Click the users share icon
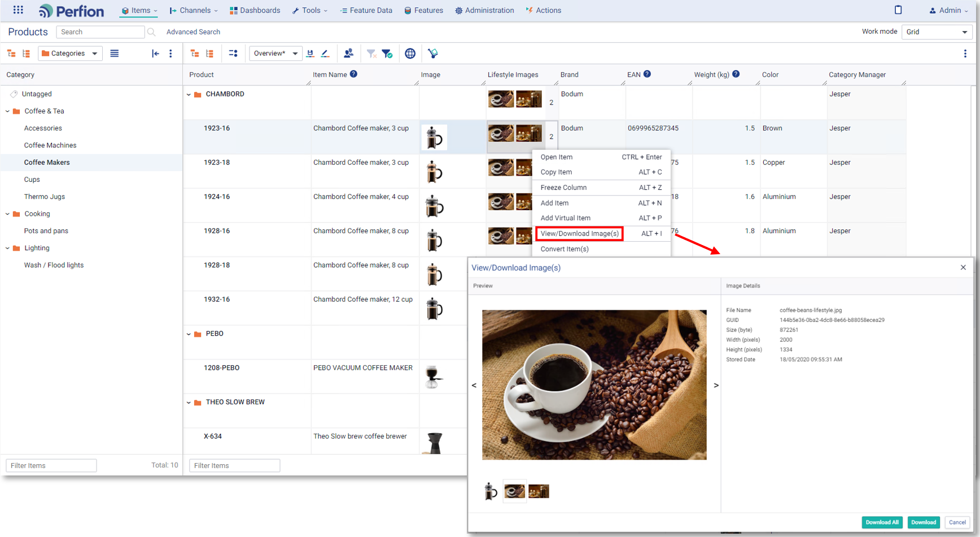 pyautogui.click(x=348, y=54)
